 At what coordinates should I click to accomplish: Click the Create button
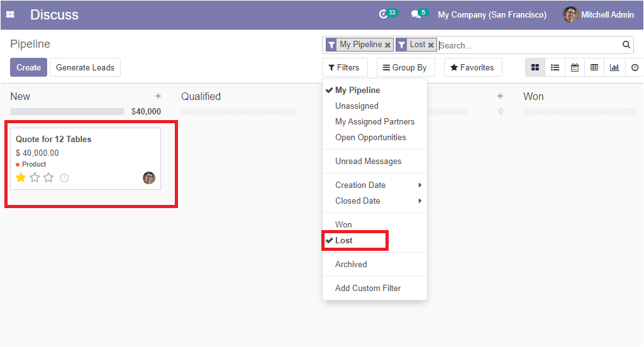click(x=28, y=67)
